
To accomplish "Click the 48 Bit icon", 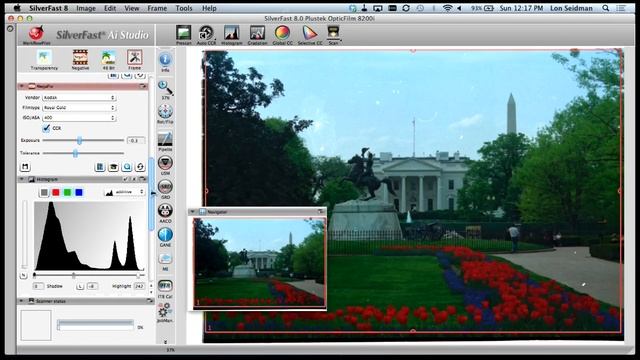I will coord(109,60).
